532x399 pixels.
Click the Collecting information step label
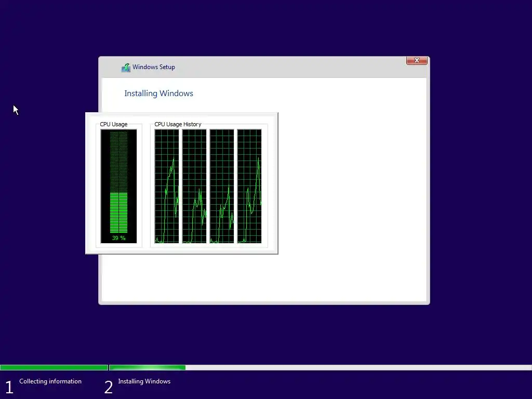[50, 381]
